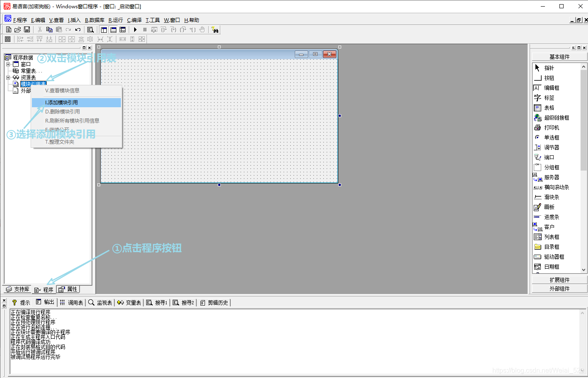This screenshot has height=378, width=588.
Task: Choose R.刷新所有模块引用信息 menu entry
Action: coord(77,120)
